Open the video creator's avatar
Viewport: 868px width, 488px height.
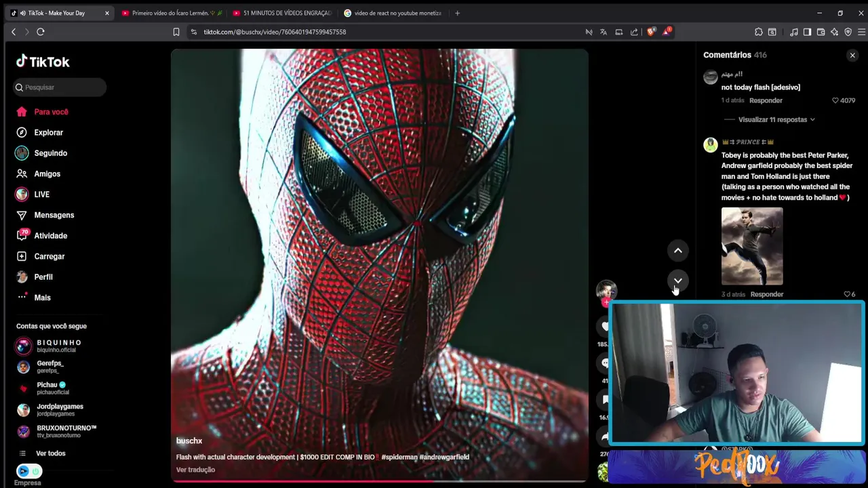606,290
